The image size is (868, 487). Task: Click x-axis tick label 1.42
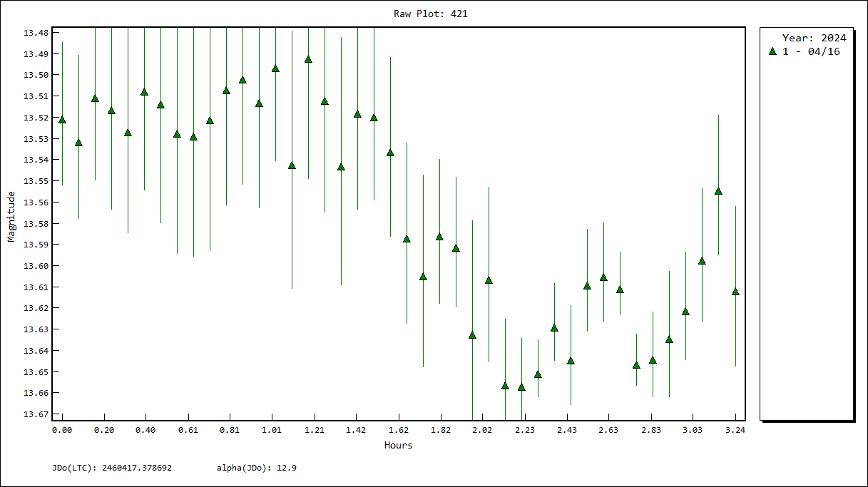tap(357, 430)
